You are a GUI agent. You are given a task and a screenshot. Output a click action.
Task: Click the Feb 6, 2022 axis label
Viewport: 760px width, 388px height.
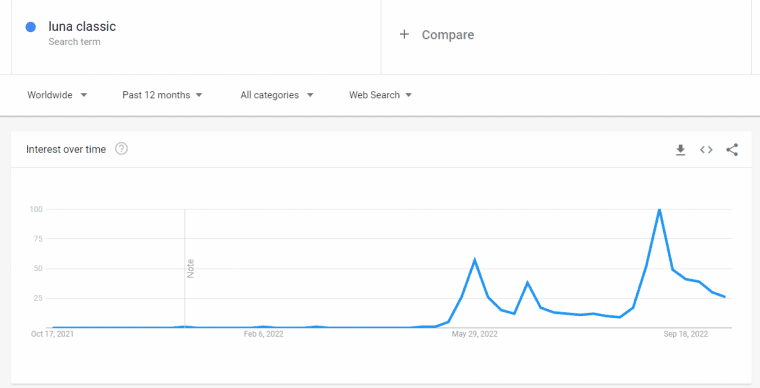point(264,334)
